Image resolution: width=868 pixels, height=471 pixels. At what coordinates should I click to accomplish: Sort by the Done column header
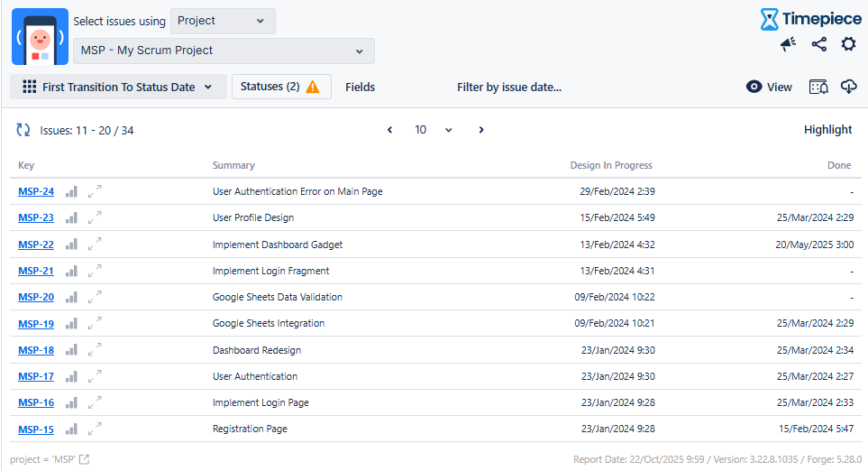point(839,165)
